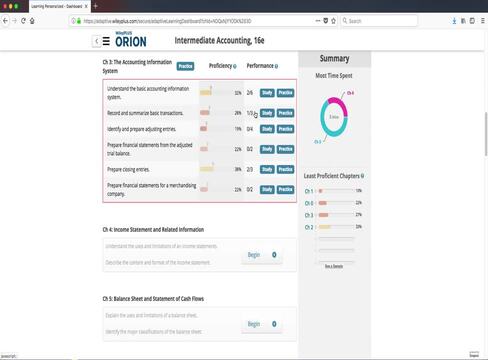
Task: Go to browser home page icon
Action: (x=32, y=21)
